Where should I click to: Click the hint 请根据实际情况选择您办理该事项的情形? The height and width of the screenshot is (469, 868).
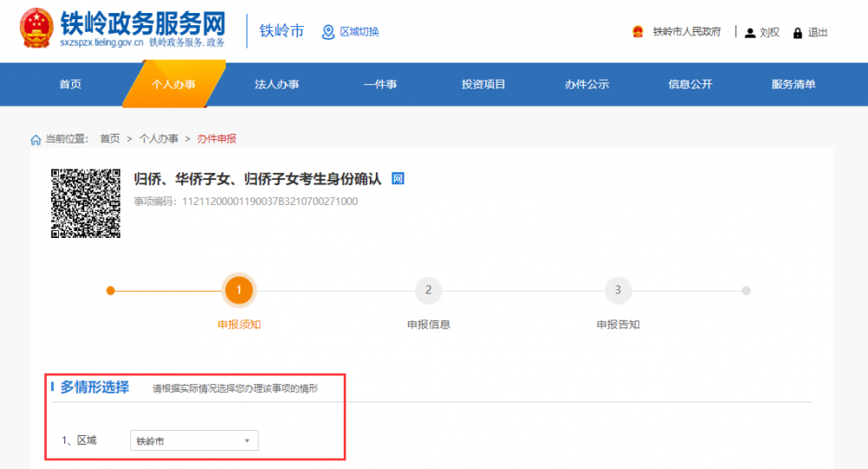click(235, 389)
